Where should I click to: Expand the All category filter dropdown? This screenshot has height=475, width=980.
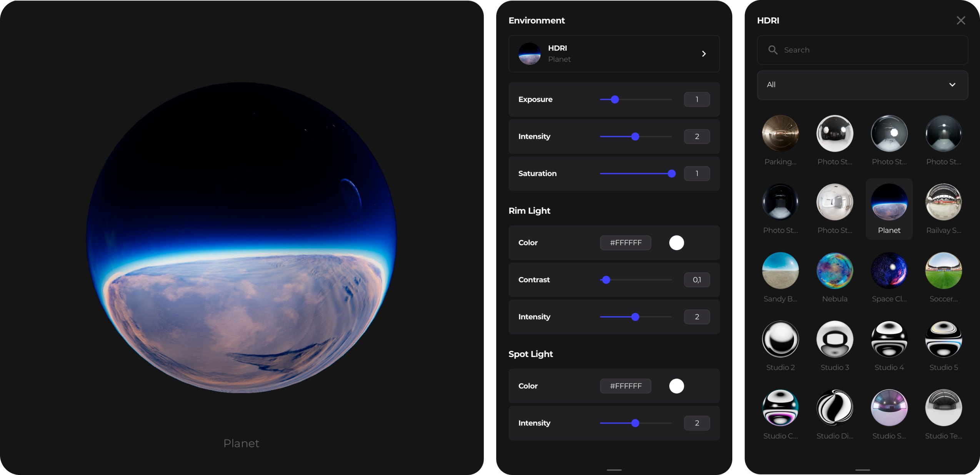(x=953, y=85)
